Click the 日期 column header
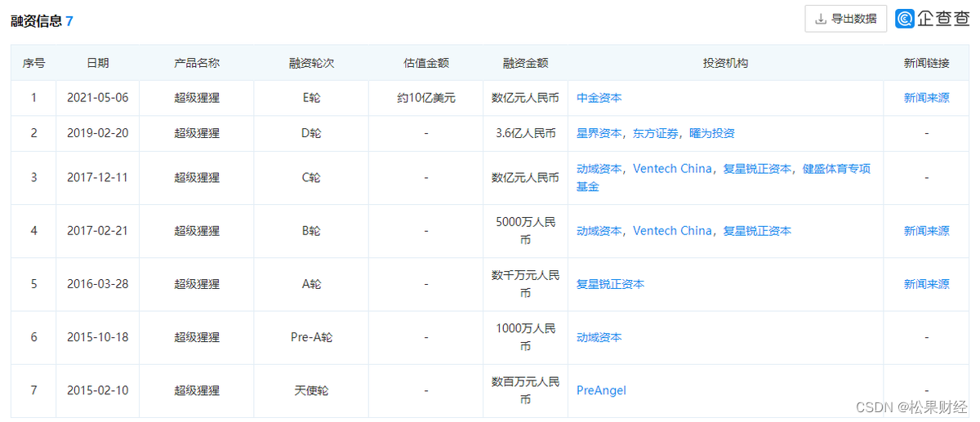Screen dimensions: 980x422 [x=98, y=63]
